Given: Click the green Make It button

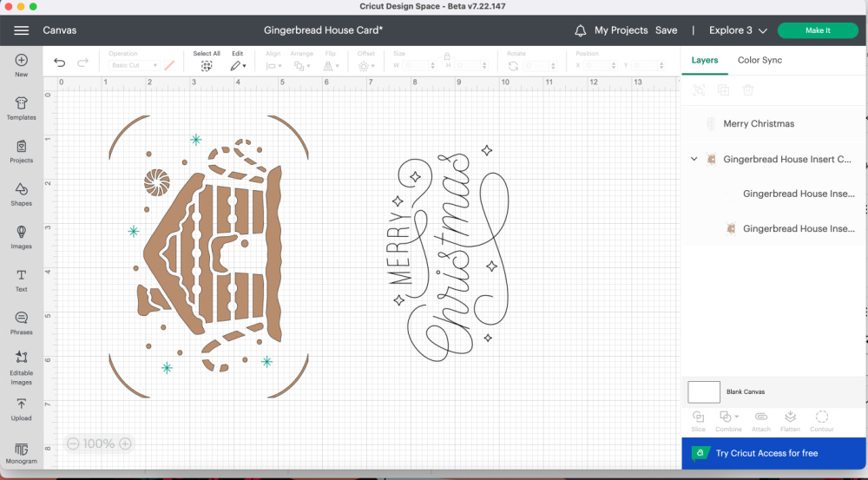Looking at the screenshot, I should click(818, 30).
